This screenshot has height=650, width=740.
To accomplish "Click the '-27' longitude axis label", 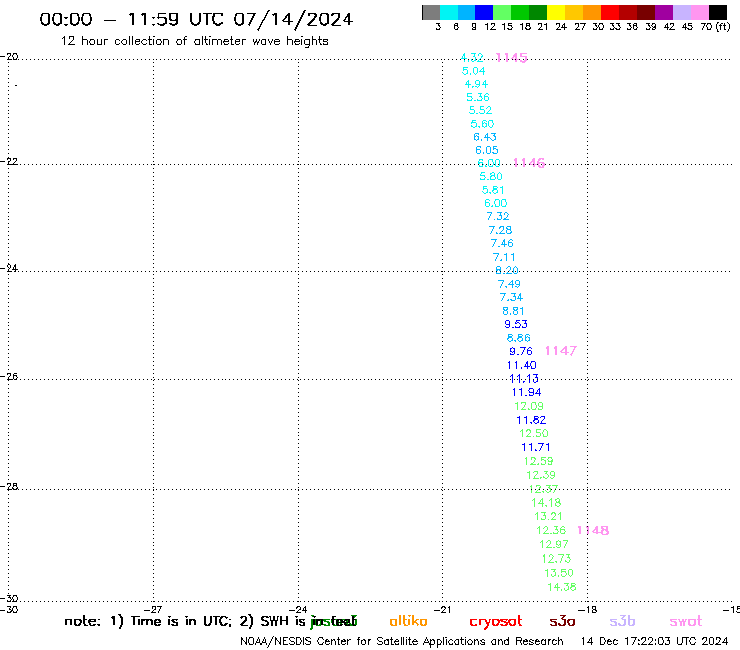I will (x=153, y=609).
